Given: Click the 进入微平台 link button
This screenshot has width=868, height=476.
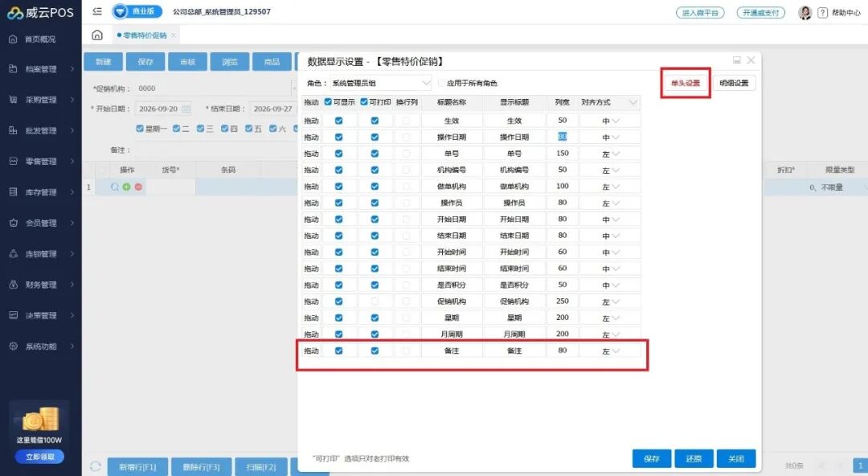Looking at the screenshot, I should pyautogui.click(x=700, y=12).
